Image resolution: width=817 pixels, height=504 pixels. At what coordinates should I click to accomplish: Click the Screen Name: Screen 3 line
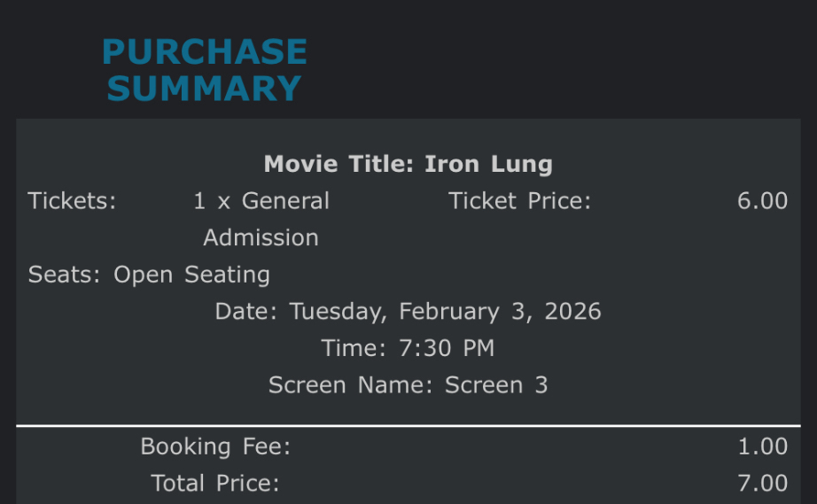pyautogui.click(x=408, y=385)
